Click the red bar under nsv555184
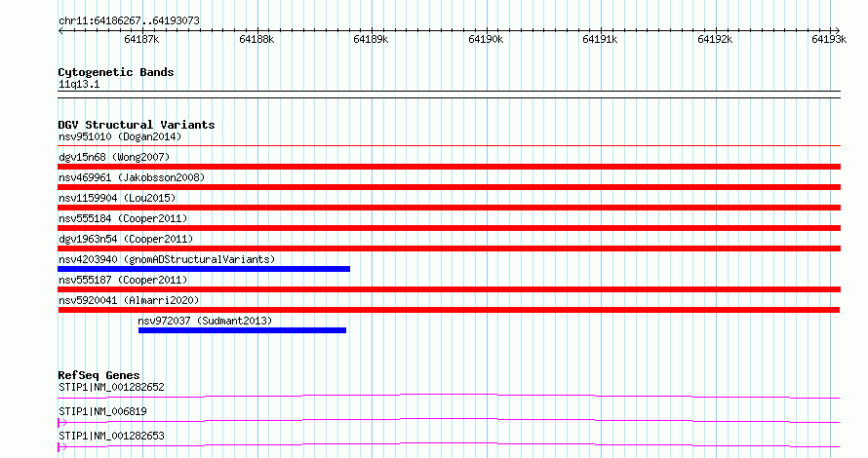The width and height of the screenshot is (868, 458). click(449, 228)
